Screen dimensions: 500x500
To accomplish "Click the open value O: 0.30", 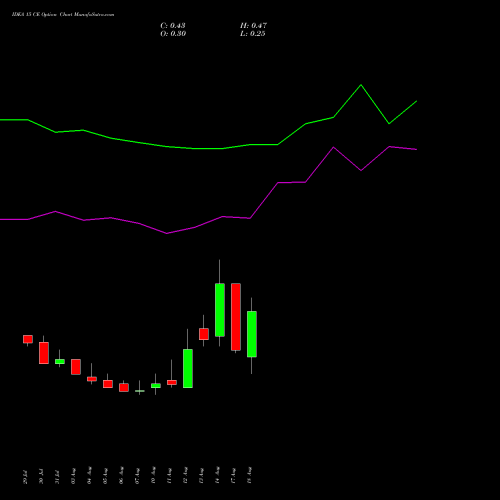I will click(x=173, y=34).
